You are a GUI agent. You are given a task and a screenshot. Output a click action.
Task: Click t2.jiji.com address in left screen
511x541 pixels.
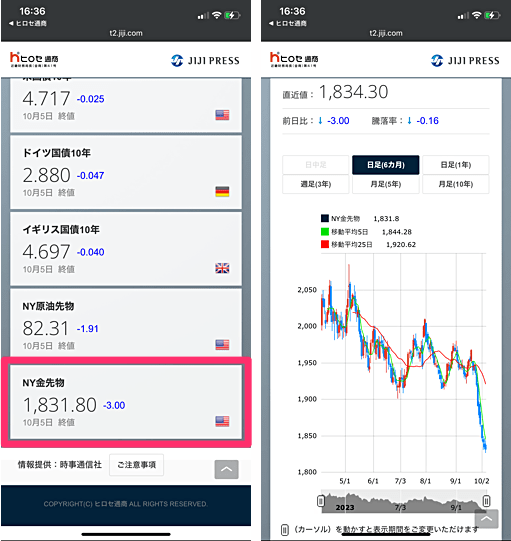(x=126, y=33)
